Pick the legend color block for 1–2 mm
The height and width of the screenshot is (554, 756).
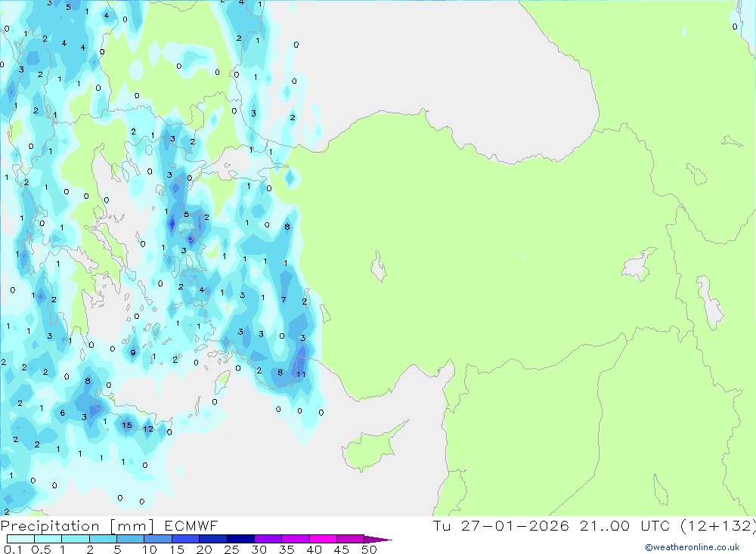(x=76, y=539)
